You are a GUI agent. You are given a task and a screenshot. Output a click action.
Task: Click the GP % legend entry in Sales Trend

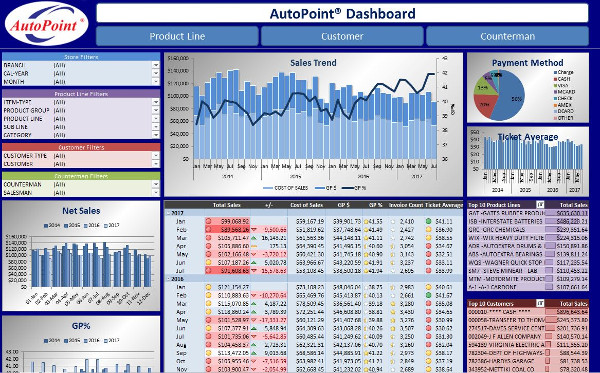(x=354, y=188)
